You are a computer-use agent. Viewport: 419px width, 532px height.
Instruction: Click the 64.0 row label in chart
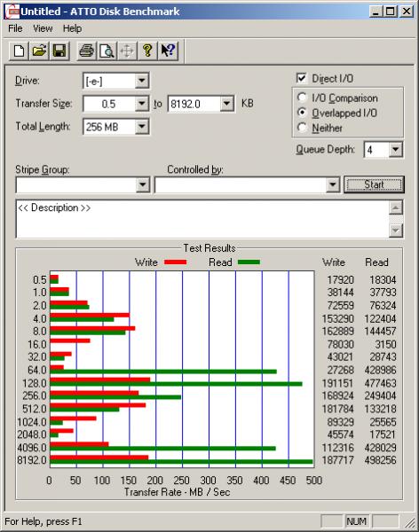click(37, 370)
